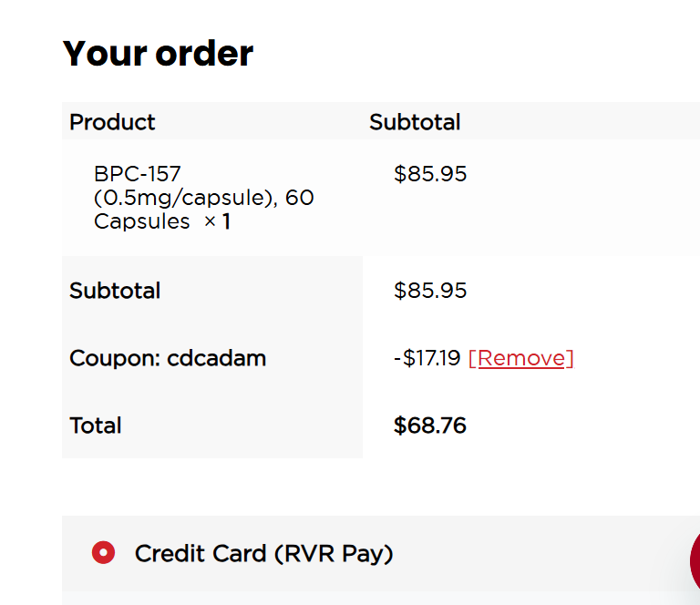Select the Credit Card radio button
700x605 pixels.
tap(103, 552)
